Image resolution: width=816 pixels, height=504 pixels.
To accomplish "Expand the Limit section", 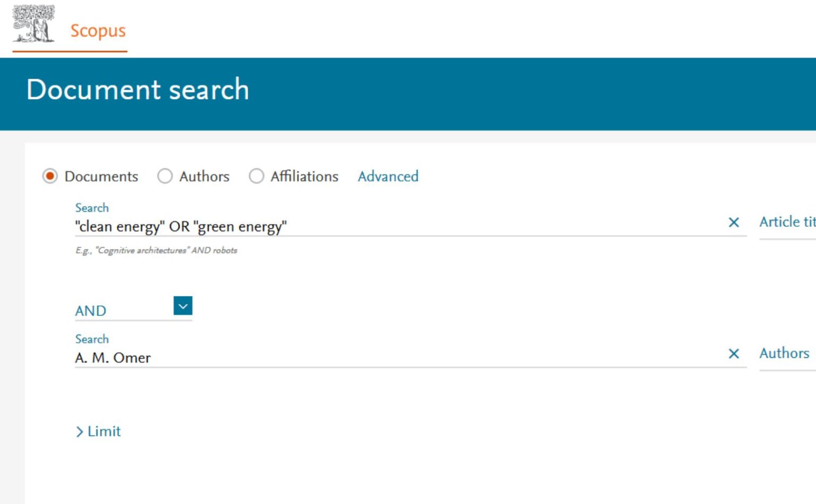I will (x=98, y=432).
